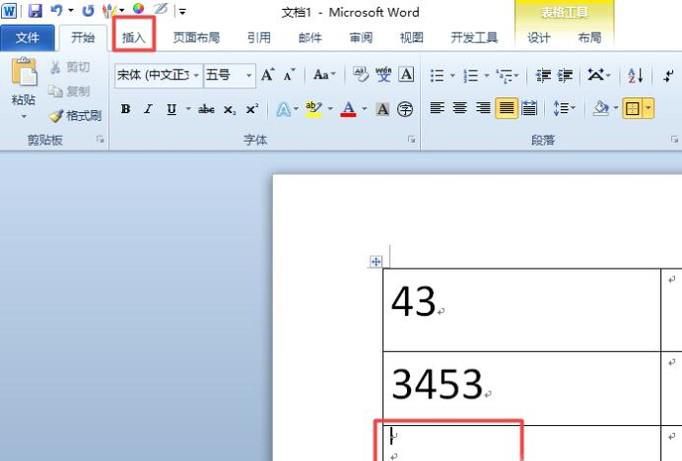682x461 pixels.
Task: Click the Clear Formatting icon
Action: tap(361, 75)
